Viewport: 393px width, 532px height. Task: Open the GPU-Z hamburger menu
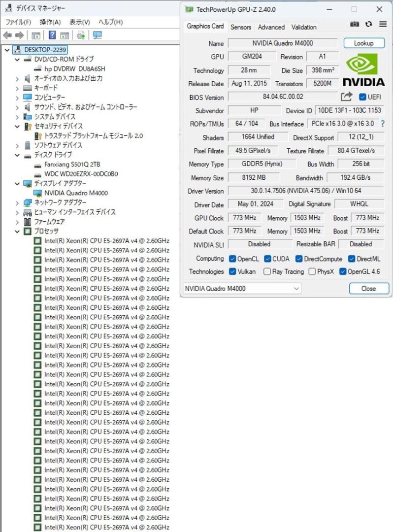(383, 24)
